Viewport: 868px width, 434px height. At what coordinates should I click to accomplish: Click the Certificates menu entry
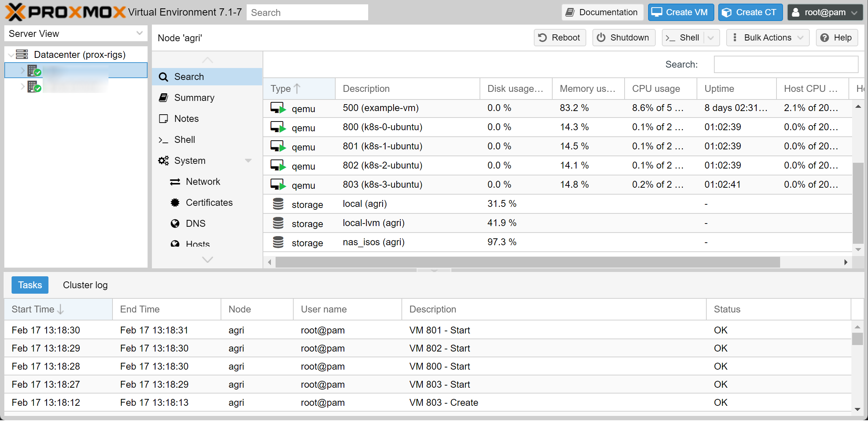click(x=207, y=203)
